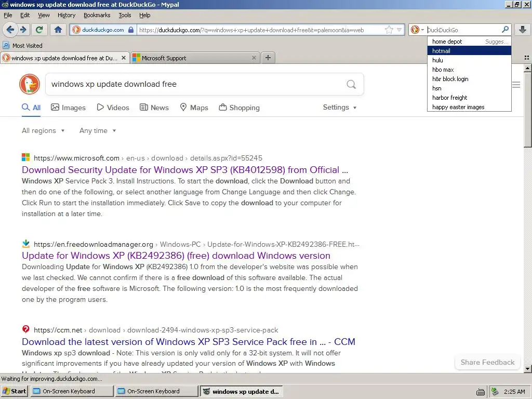Open the Downloads arrow button

[x=523, y=30]
